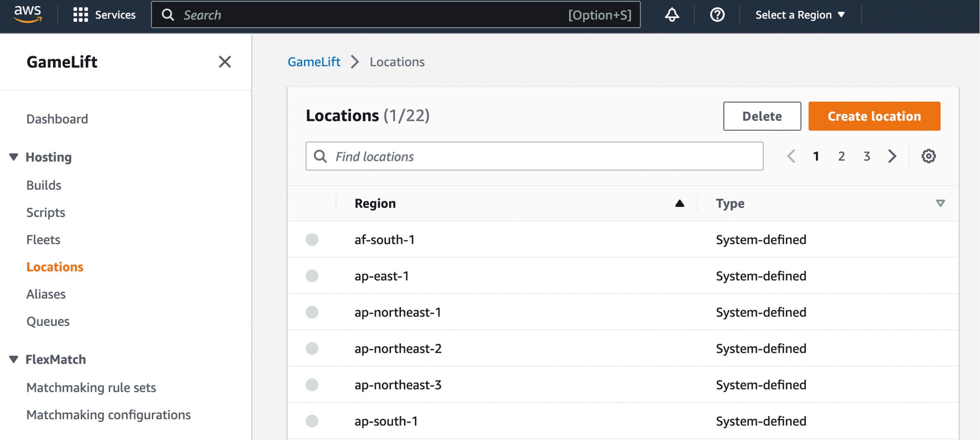This screenshot has height=440, width=980.
Task: Click System-defined in the ap-south-1 row
Action: click(x=761, y=421)
